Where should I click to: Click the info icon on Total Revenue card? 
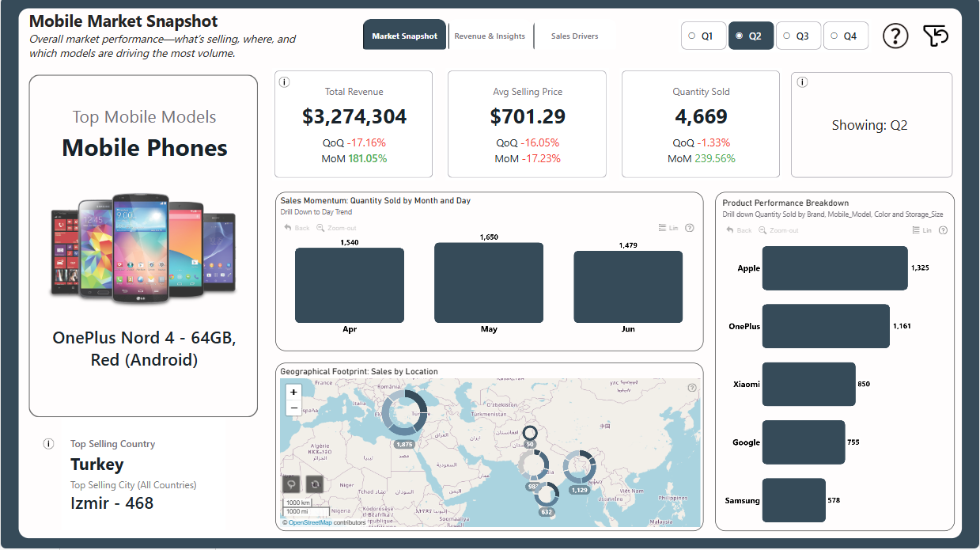pos(285,82)
